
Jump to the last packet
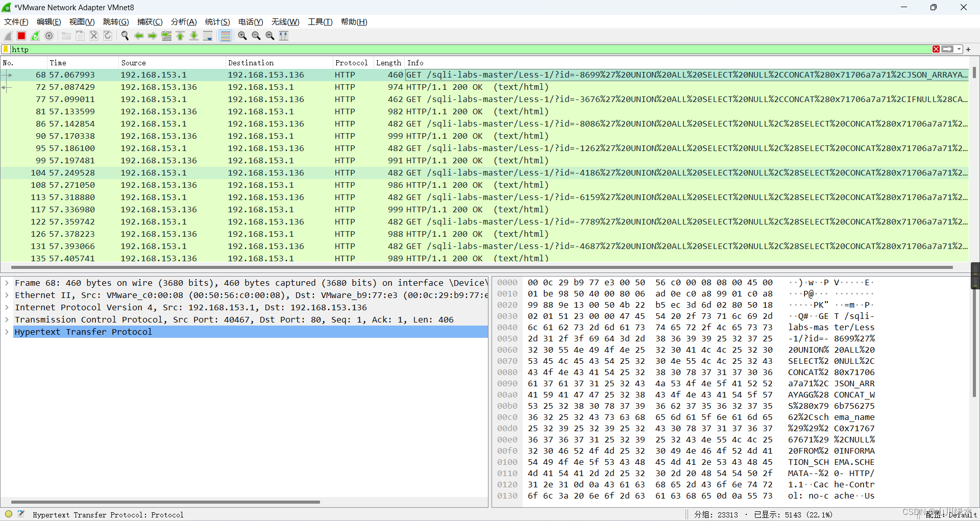point(194,36)
